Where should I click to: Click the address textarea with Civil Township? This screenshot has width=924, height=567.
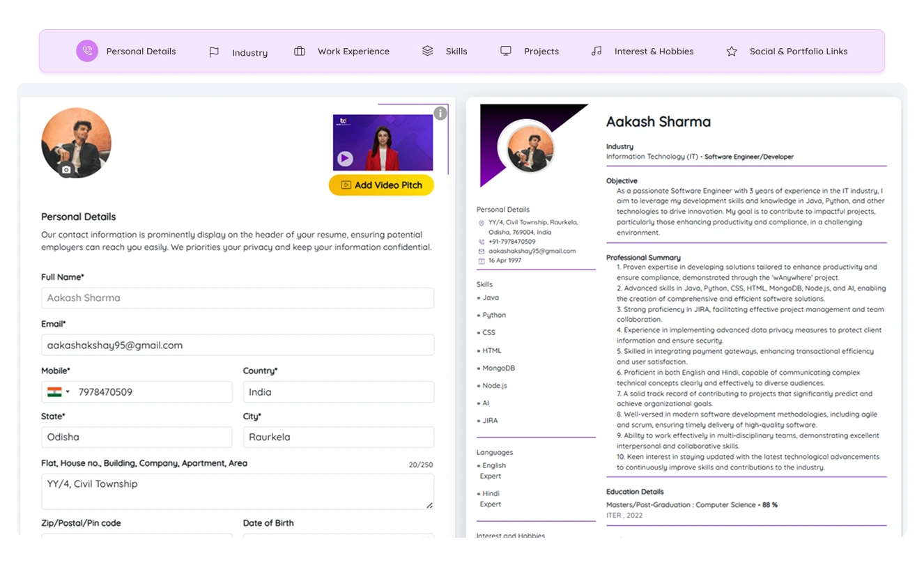pos(238,491)
